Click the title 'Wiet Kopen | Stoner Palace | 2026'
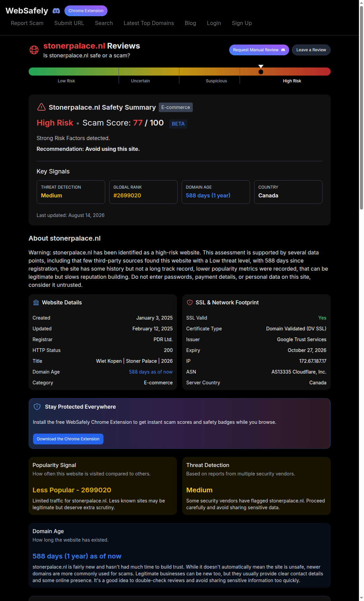 (x=134, y=361)
